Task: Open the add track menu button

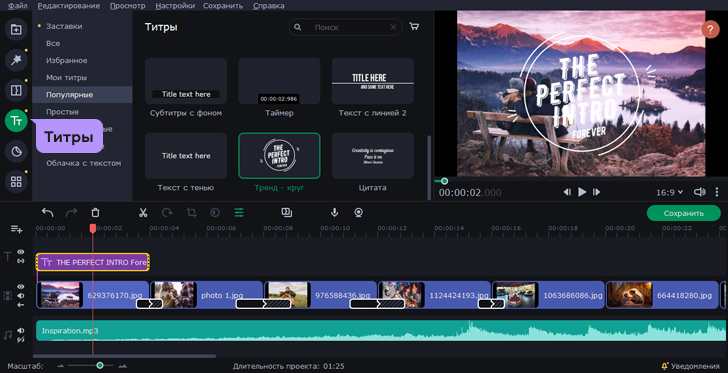Action: pyautogui.click(x=17, y=229)
